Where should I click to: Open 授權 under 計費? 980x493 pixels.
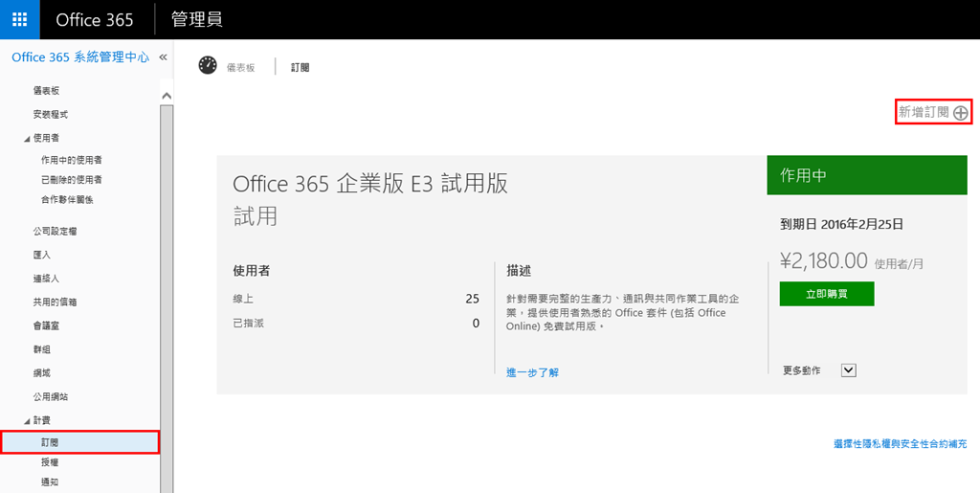coord(50,462)
